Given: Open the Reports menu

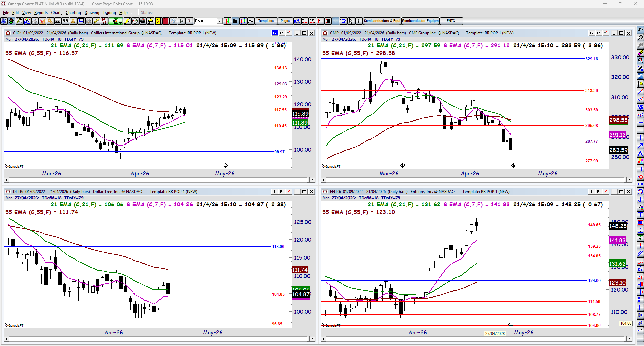Looking at the screenshot, I should [41, 13].
